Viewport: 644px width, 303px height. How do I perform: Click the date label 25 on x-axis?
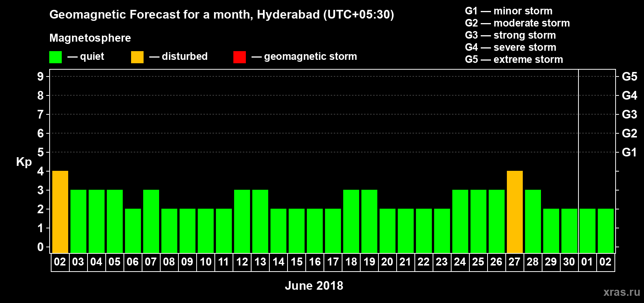(x=478, y=262)
